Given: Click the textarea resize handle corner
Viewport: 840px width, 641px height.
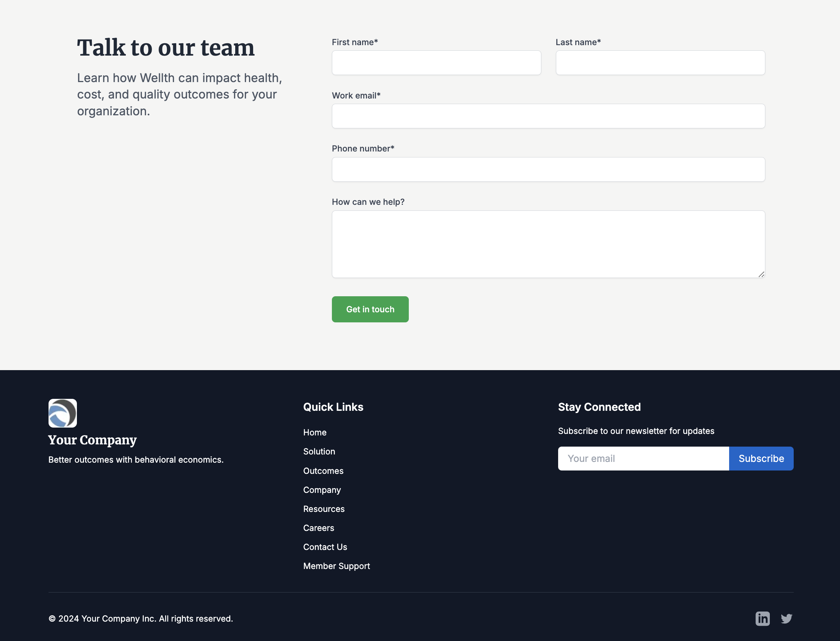Looking at the screenshot, I should [x=761, y=274].
